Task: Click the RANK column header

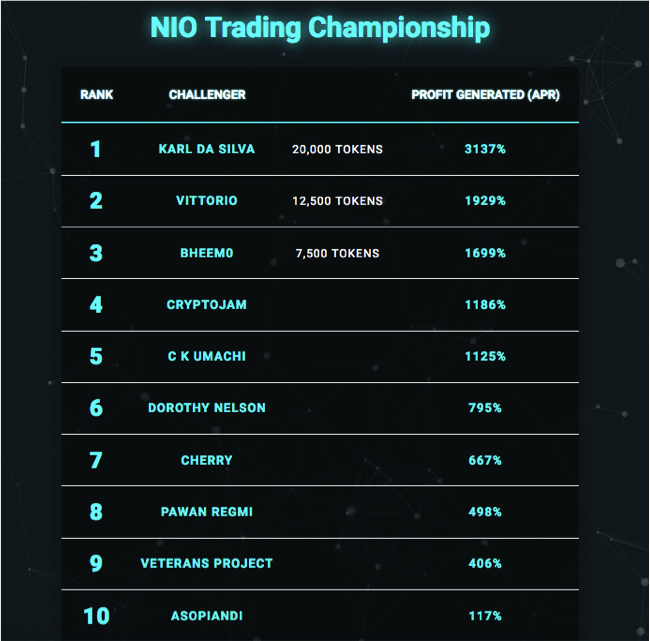Action: (97, 95)
